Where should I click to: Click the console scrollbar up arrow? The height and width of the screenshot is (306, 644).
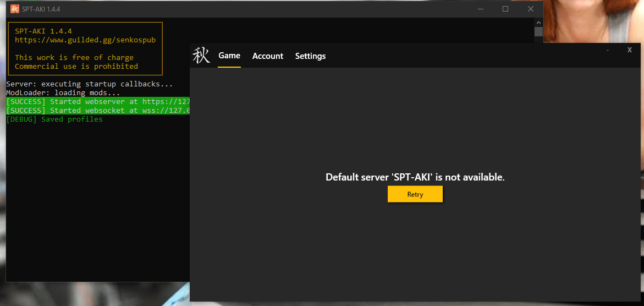538,23
